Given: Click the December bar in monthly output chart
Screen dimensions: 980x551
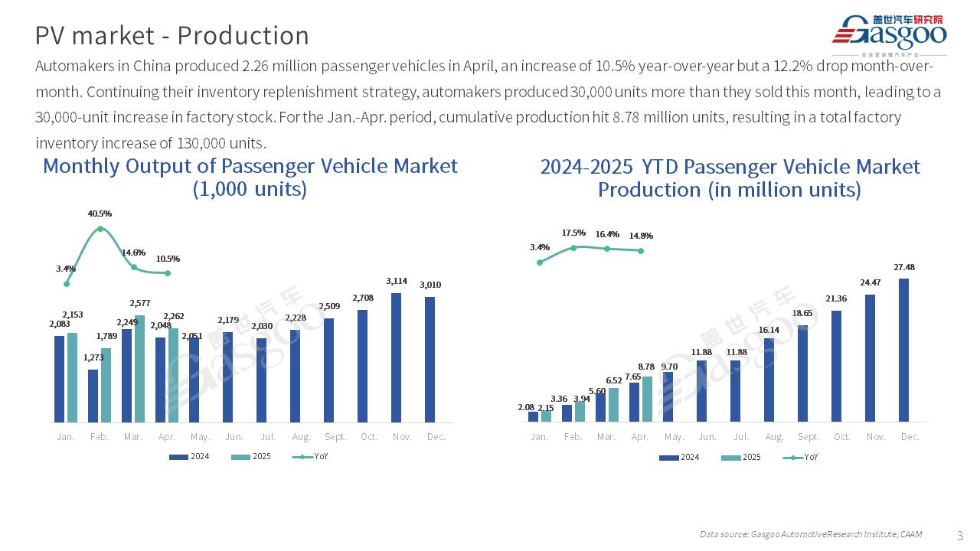Looking at the screenshot, I should click(x=430, y=360).
